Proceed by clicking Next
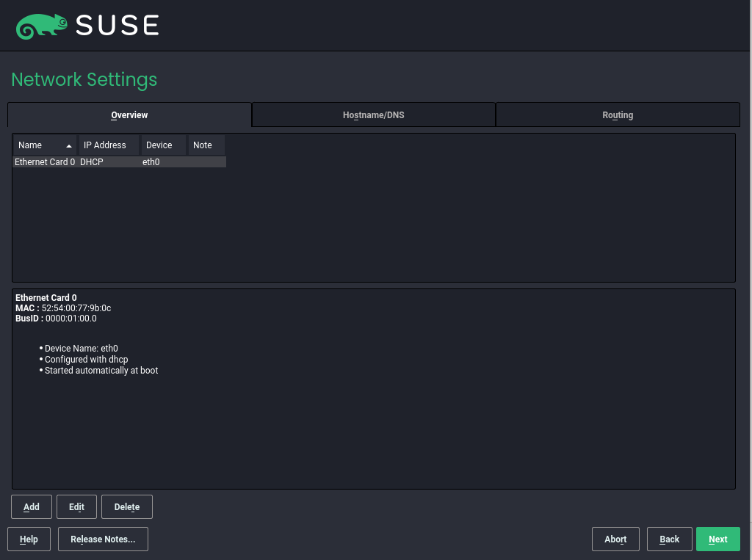 [717, 539]
